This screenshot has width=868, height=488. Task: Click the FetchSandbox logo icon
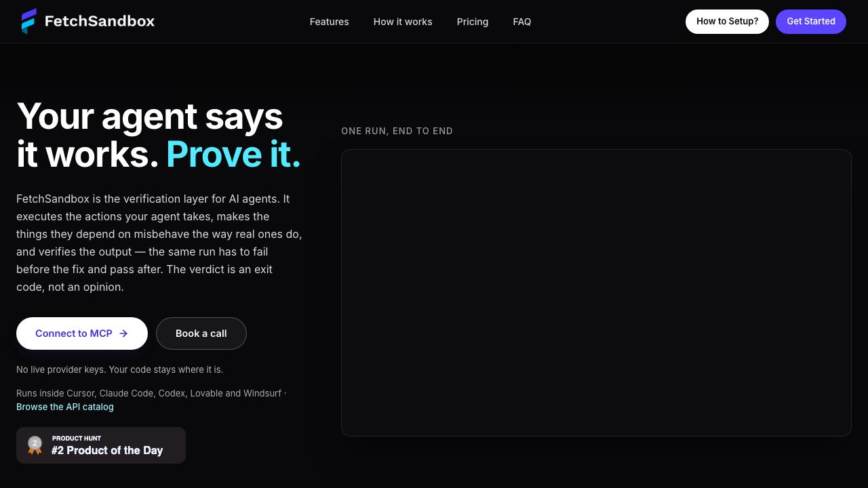(x=28, y=21)
